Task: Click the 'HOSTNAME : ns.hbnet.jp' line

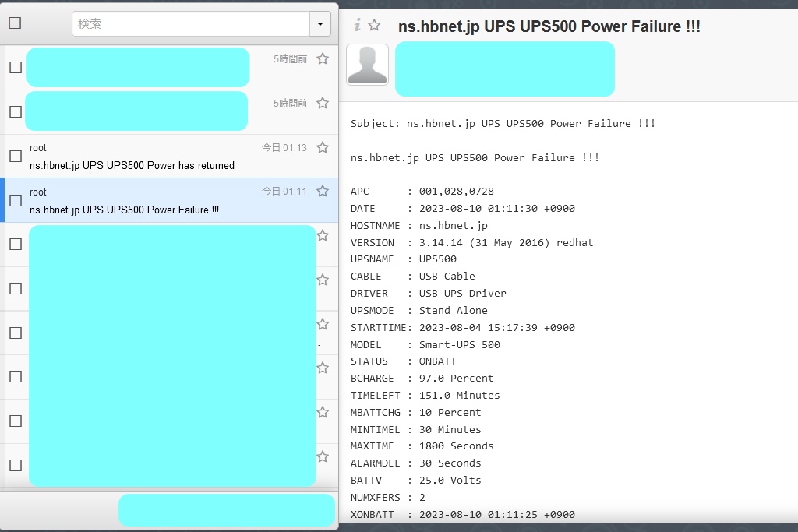Action: pyautogui.click(x=418, y=225)
